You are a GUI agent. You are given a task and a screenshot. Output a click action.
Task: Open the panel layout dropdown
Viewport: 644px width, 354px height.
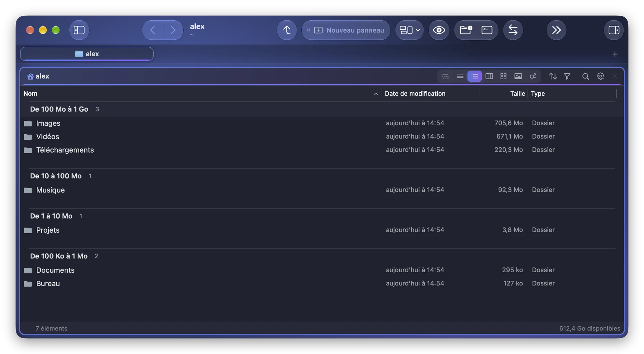click(409, 30)
